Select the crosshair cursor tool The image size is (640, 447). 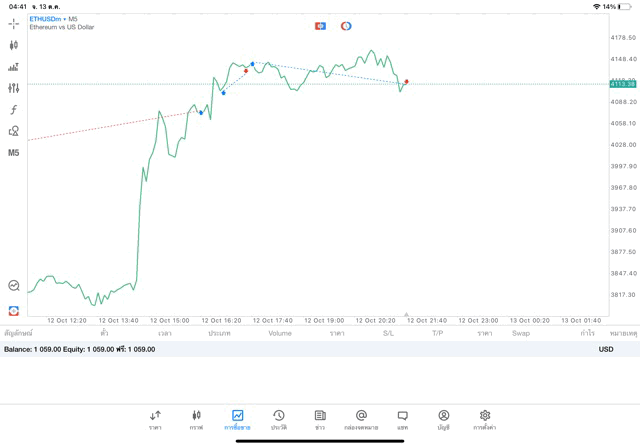pyautogui.click(x=14, y=23)
